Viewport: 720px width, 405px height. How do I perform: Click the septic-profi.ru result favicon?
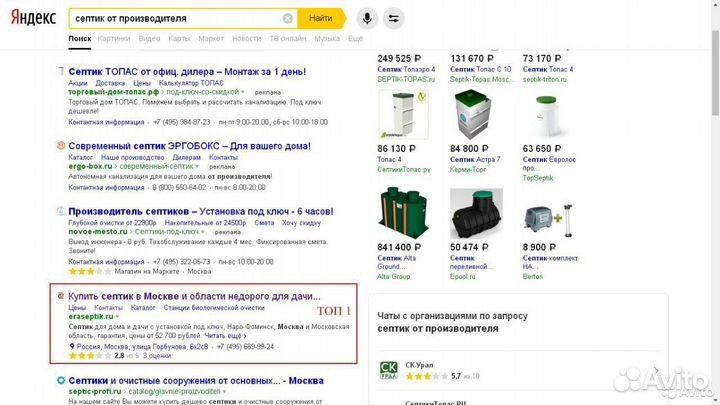(x=61, y=380)
